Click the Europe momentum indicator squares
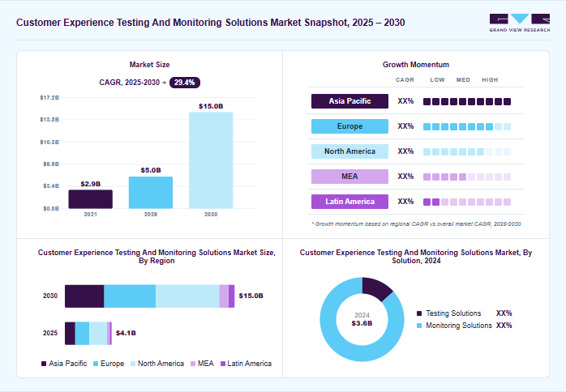 pos(467,126)
